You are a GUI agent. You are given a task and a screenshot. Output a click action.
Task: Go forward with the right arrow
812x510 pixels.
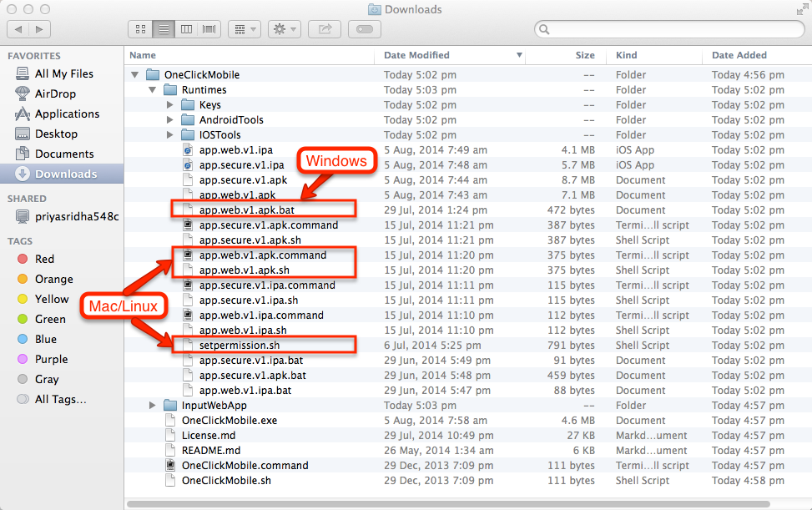(40, 29)
